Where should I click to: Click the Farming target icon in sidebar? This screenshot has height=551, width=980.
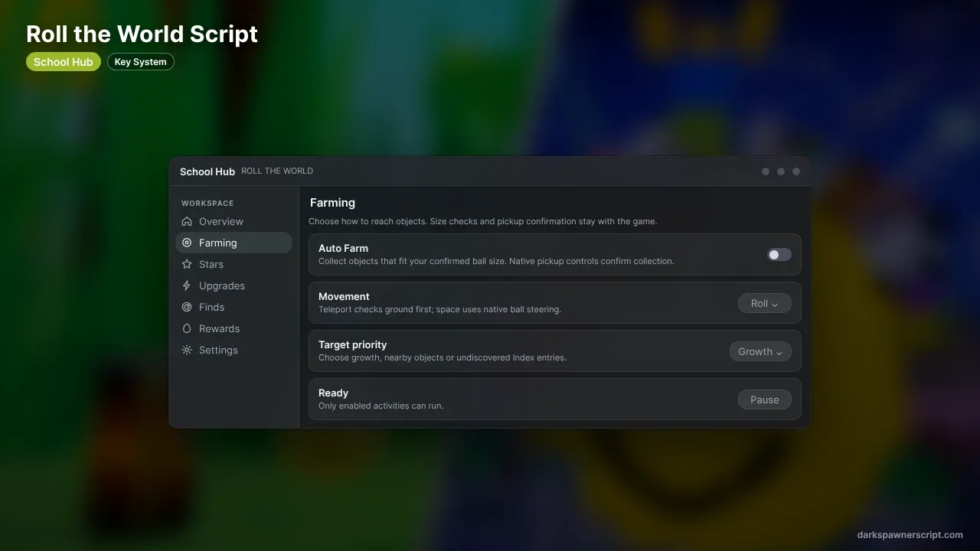pyautogui.click(x=187, y=243)
